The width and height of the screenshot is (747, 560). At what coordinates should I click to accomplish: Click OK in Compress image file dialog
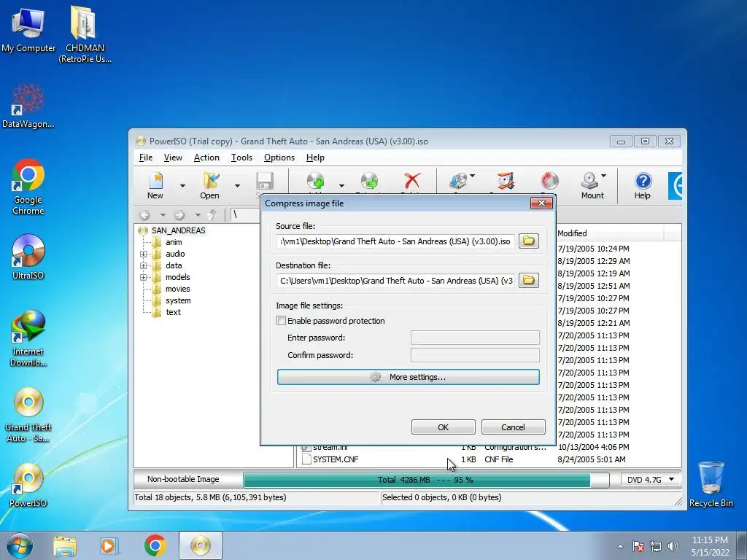(443, 427)
